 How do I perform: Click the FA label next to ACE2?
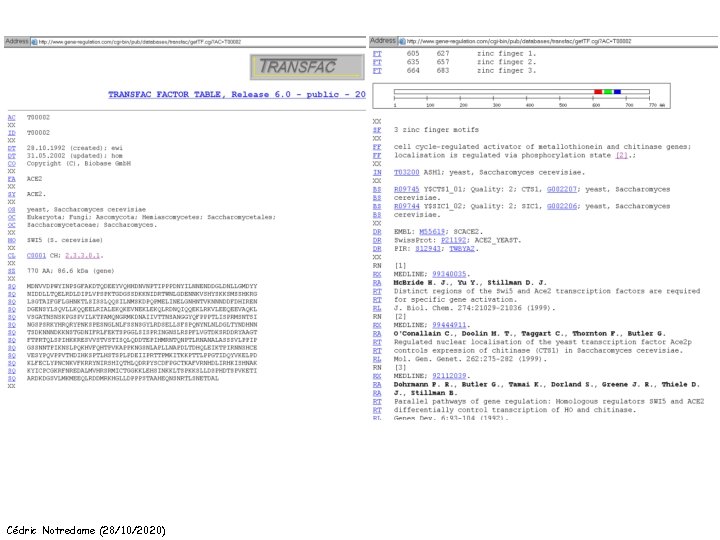[x=11, y=179]
